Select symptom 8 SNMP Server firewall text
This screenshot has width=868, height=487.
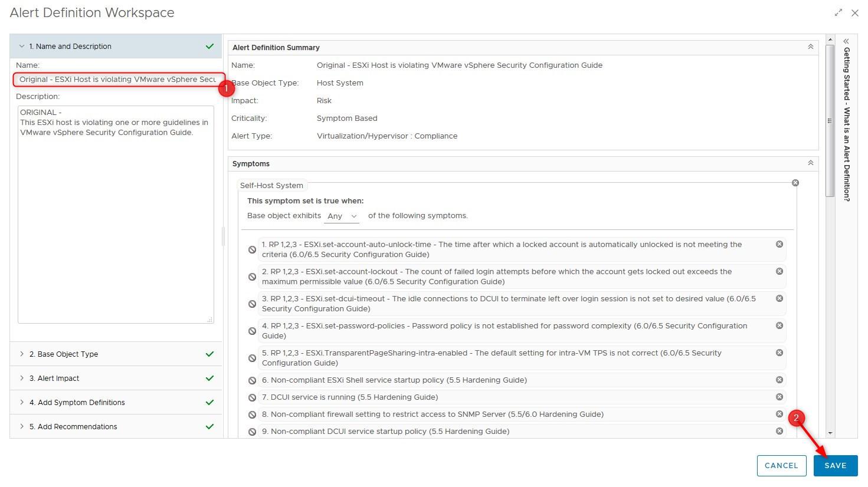[x=433, y=414]
